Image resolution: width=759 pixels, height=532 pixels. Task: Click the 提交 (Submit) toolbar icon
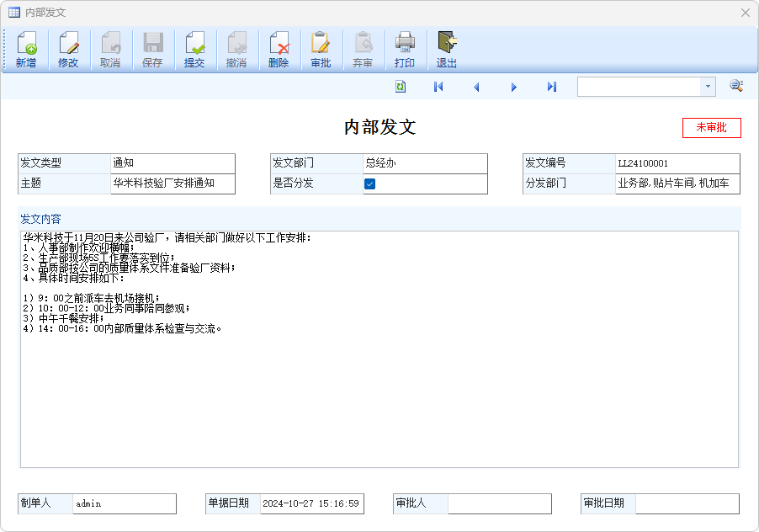click(x=194, y=50)
